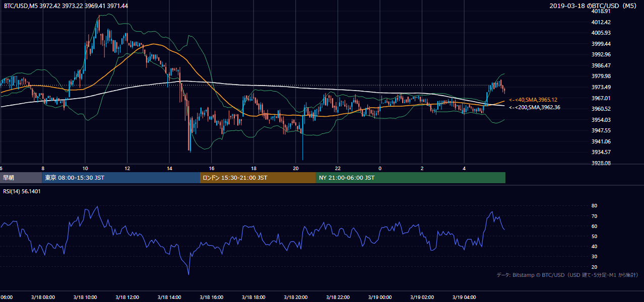This screenshot has height=302, width=644.
Task: Click hour tick 16 under price chart
Action: (211, 168)
